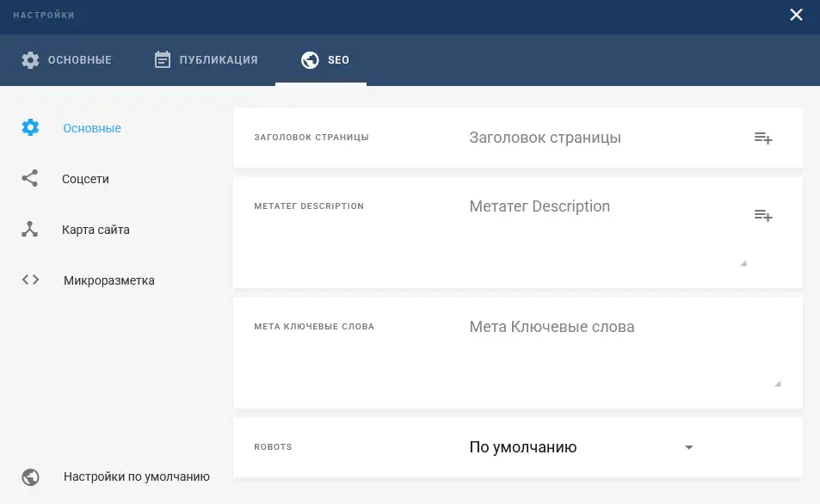This screenshot has width=820, height=504.
Task: Open the Соцсети sidebar section
Action: coord(85,179)
